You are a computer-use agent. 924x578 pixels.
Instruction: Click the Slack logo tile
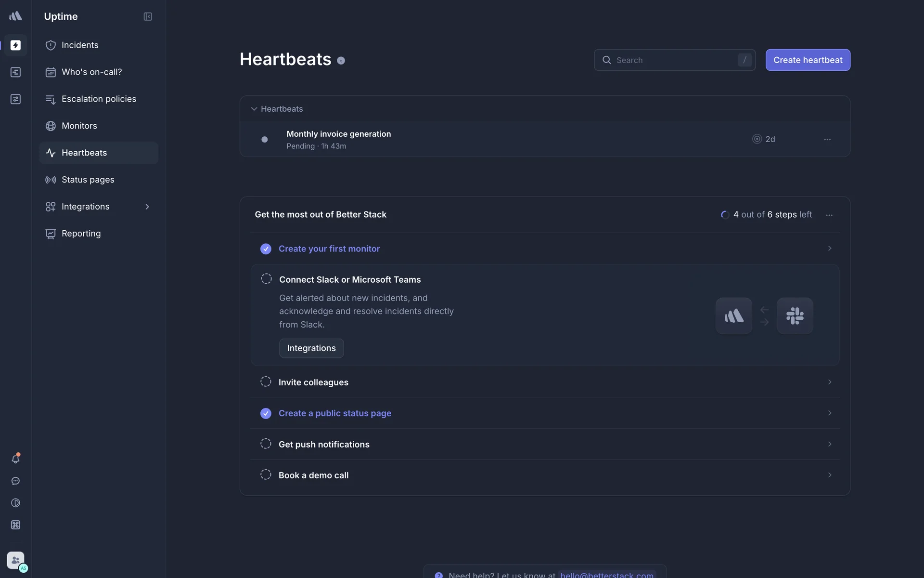pyautogui.click(x=795, y=316)
